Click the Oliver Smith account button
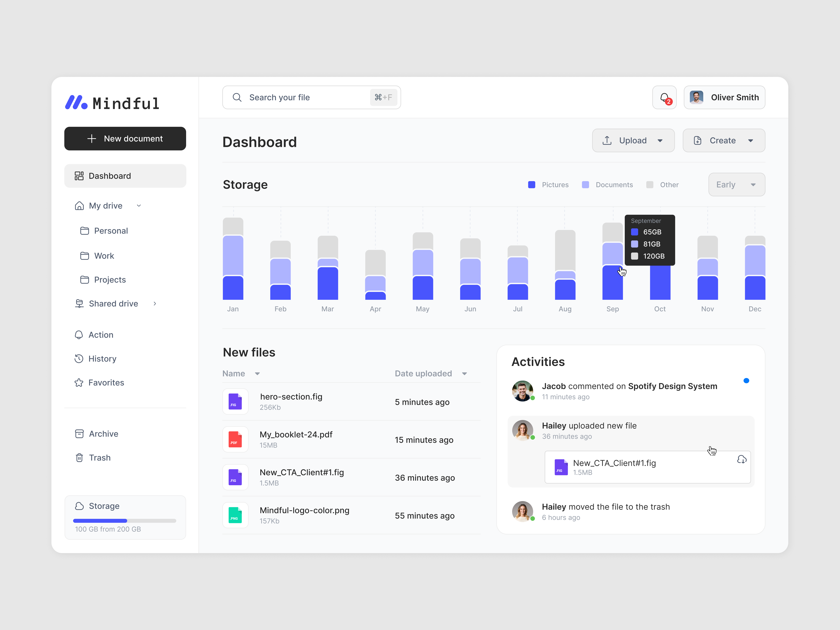Screen dimensions: 840x630 click(724, 98)
